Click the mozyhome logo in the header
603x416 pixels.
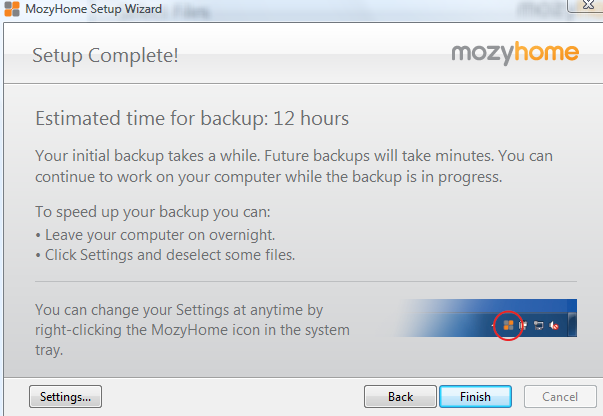pyautogui.click(x=515, y=53)
